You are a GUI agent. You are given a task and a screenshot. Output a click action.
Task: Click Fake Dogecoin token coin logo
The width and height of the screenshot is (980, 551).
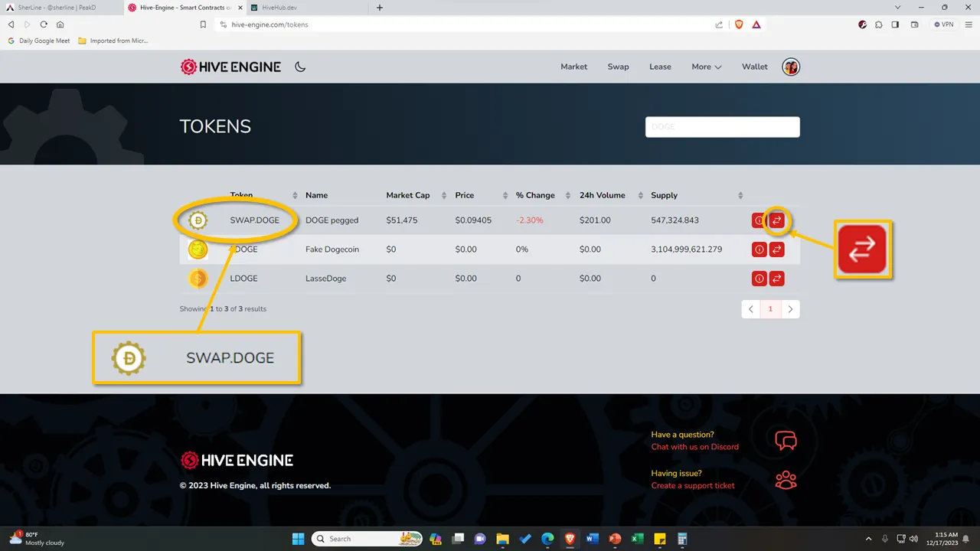pos(198,249)
